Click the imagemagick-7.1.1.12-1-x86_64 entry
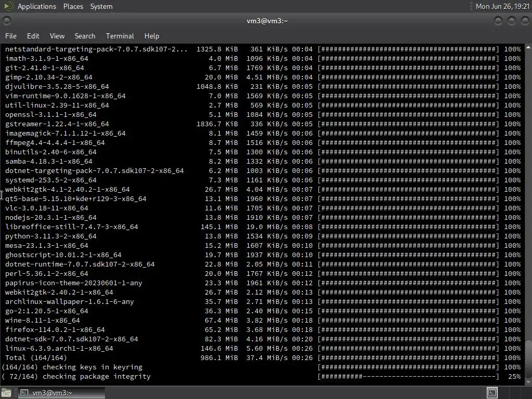Screen dimensions: 532x399 (x=65, y=134)
